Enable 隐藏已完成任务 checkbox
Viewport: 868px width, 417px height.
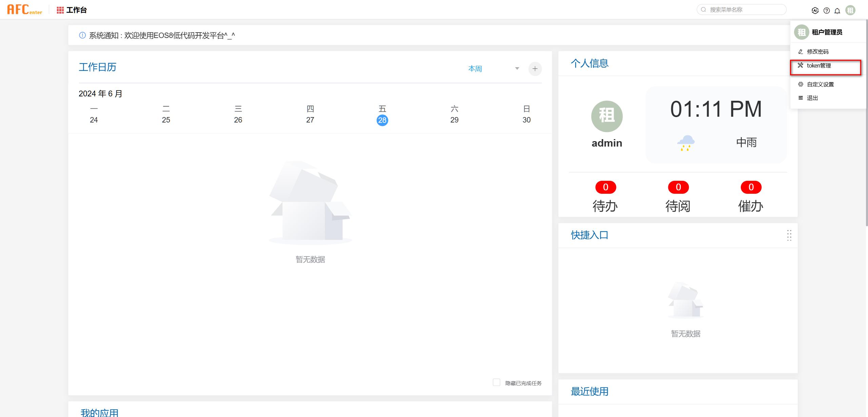[x=496, y=382]
